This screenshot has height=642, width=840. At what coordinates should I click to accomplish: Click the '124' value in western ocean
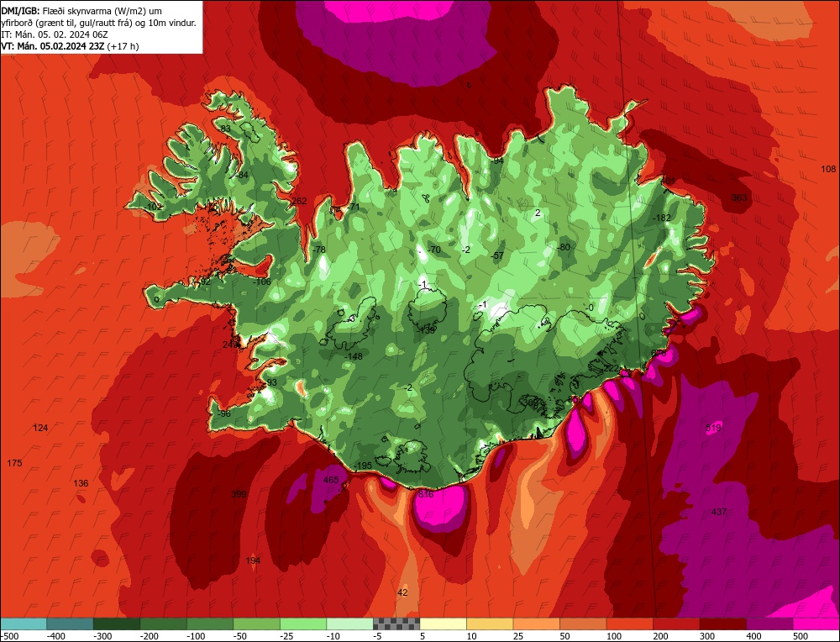pyautogui.click(x=40, y=428)
